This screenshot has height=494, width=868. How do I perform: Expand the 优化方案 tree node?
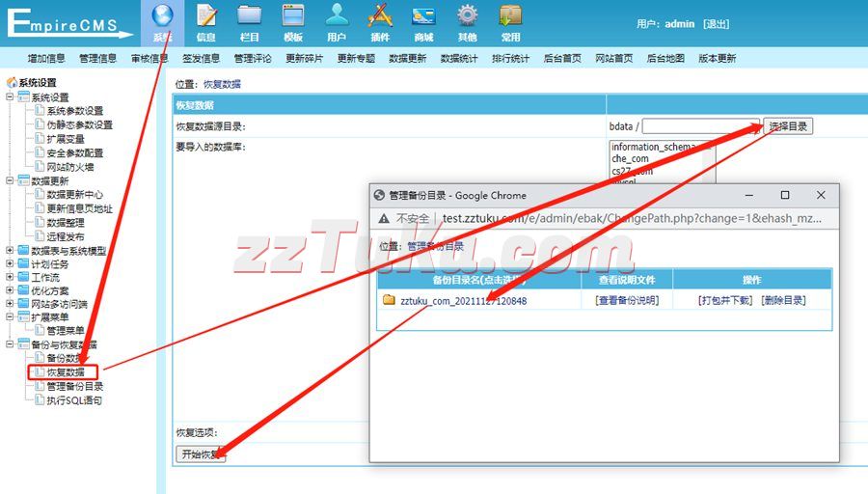[11, 290]
